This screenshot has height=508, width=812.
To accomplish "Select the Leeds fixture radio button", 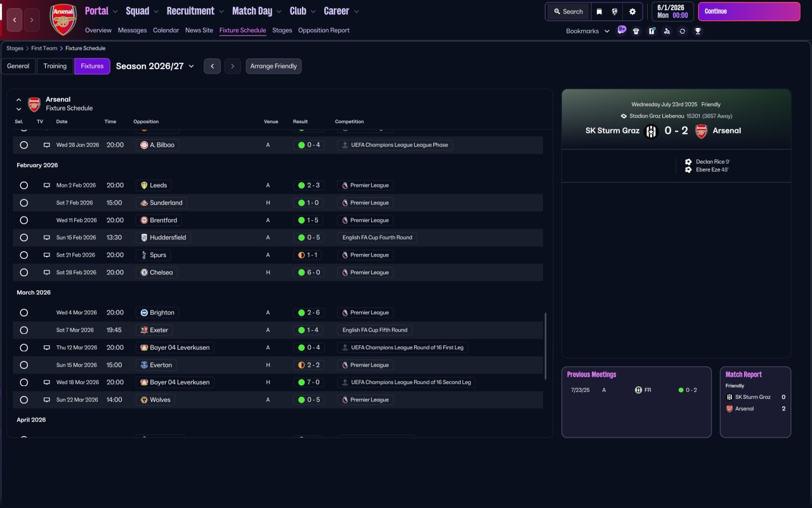I will tap(24, 185).
